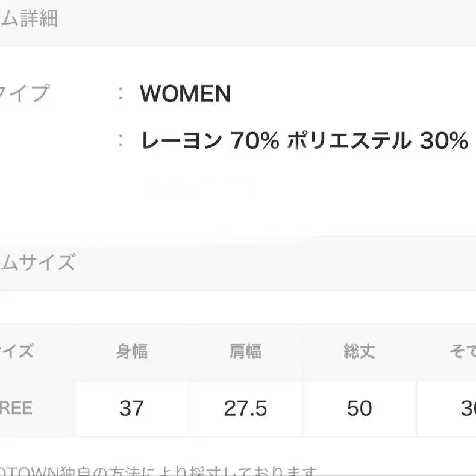Click the partially visible そで column header
Viewport: 476px width, 476px height.
coord(462,351)
